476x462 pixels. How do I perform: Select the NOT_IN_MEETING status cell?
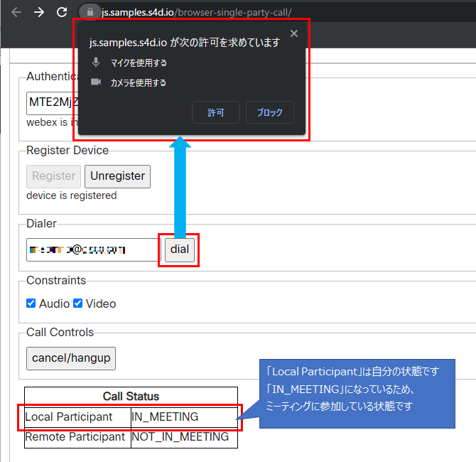183,437
